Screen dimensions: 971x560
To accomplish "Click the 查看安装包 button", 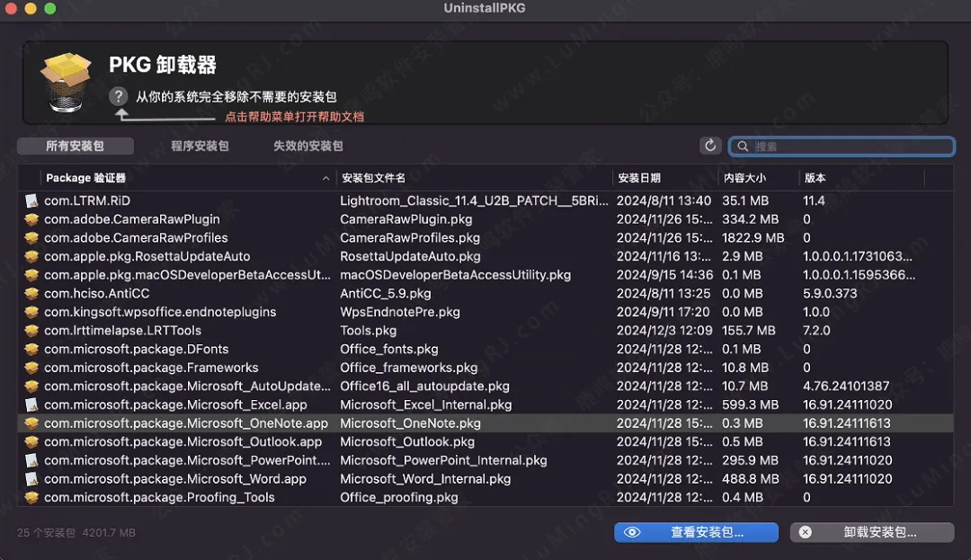I will click(697, 532).
